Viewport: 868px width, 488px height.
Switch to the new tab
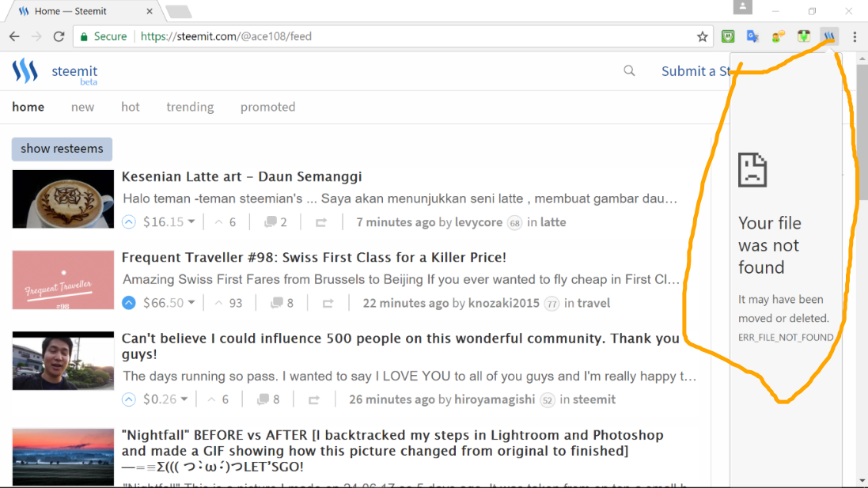coord(82,107)
